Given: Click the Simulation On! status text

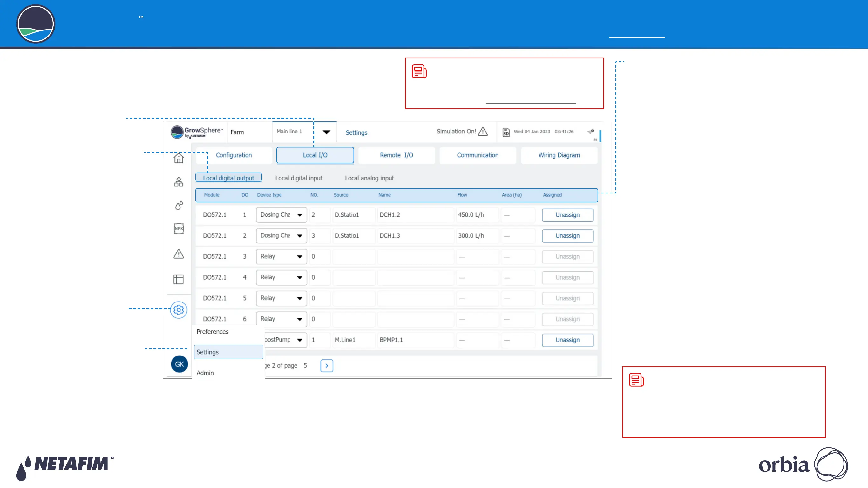Looking at the screenshot, I should (456, 132).
